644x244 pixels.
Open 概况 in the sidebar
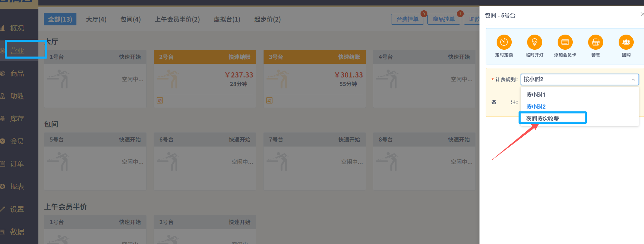point(17,28)
